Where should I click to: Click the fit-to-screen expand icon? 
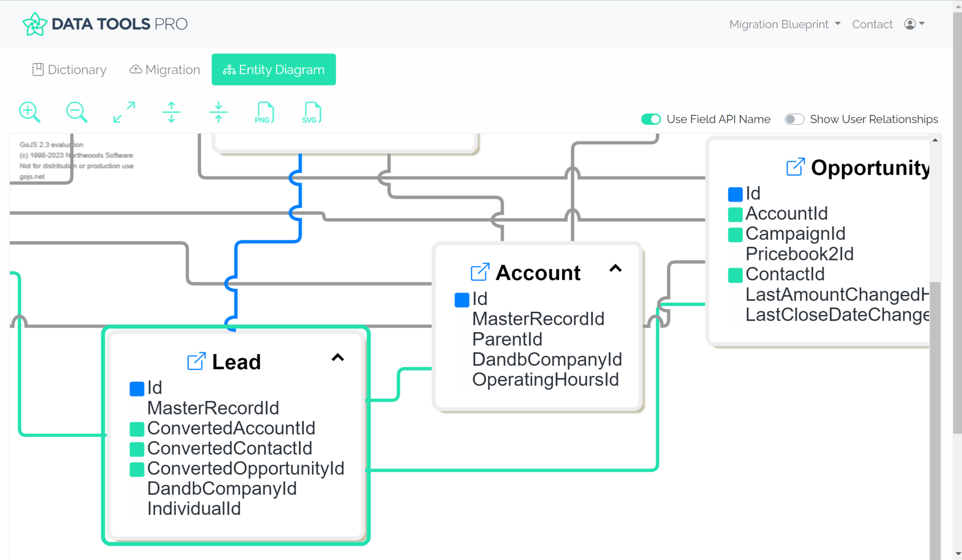124,112
